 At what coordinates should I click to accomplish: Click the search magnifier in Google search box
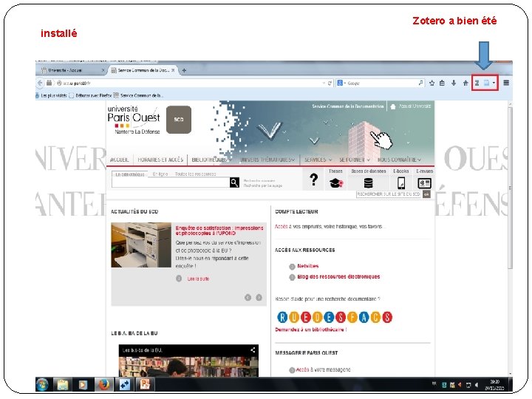point(420,83)
